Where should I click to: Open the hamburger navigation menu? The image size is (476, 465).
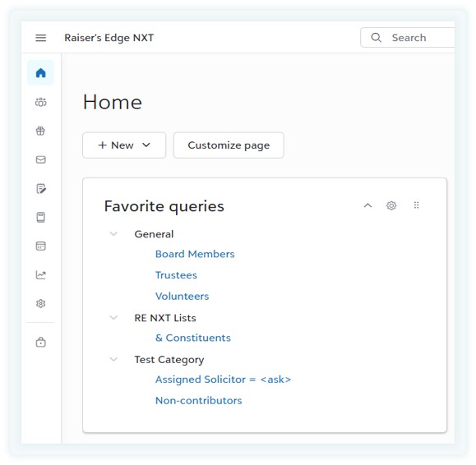40,38
